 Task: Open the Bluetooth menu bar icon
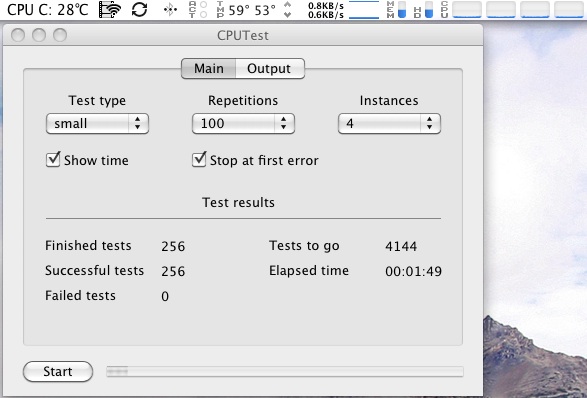(x=170, y=10)
